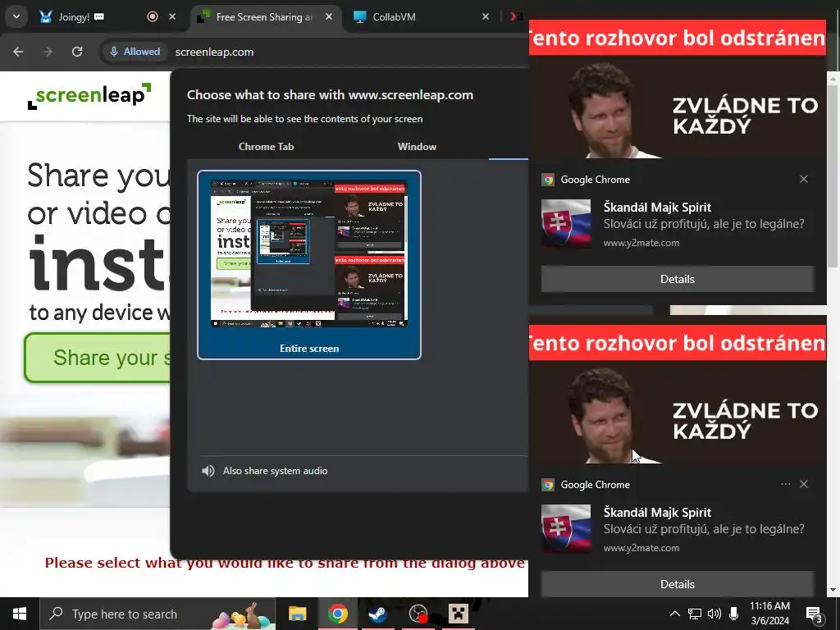Go forward in browser history
Viewport: 840px width, 630px height.
(48, 52)
